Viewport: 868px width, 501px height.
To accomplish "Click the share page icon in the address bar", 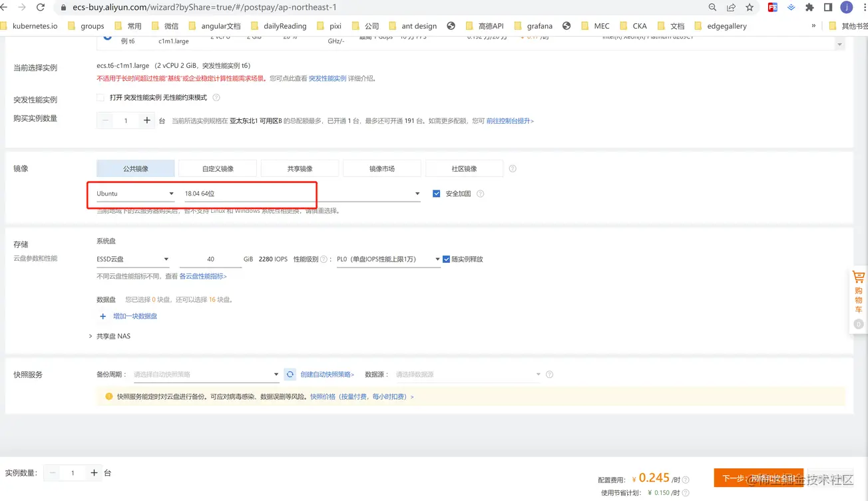I will click(732, 7).
